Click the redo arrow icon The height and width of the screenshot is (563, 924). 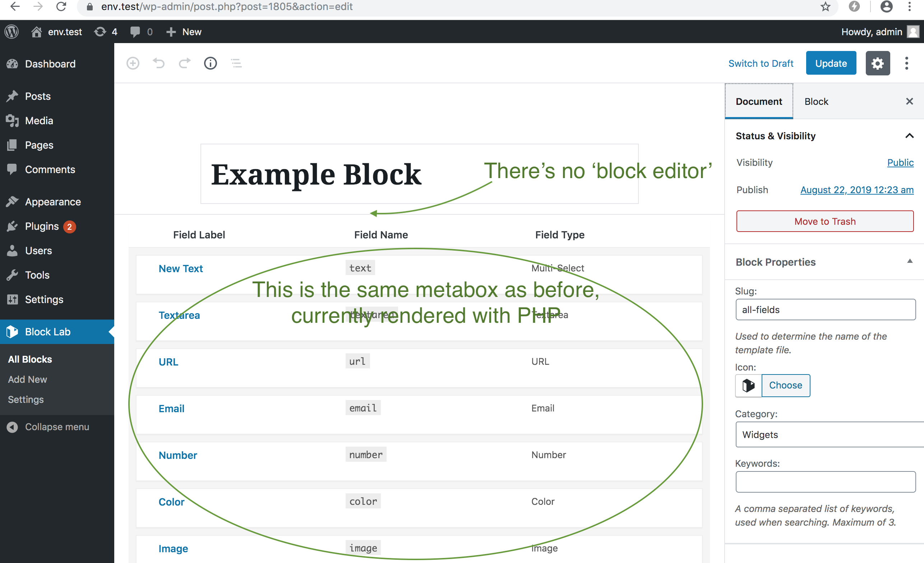(x=185, y=63)
